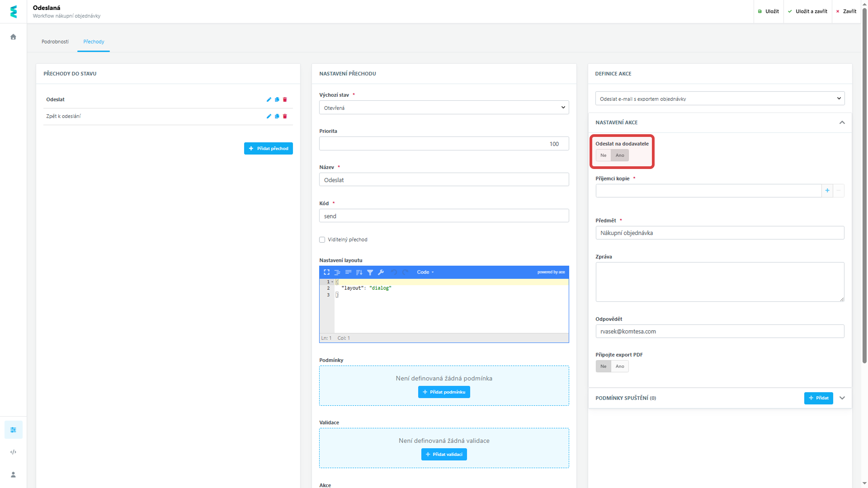
Task: Click Uložit a zavřít in the header
Action: (x=808, y=11)
